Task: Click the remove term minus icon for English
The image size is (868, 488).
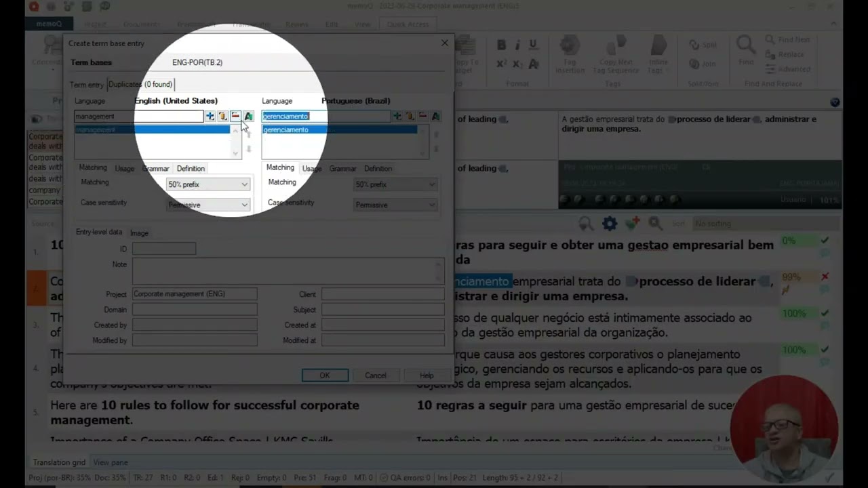Action: coord(235,117)
